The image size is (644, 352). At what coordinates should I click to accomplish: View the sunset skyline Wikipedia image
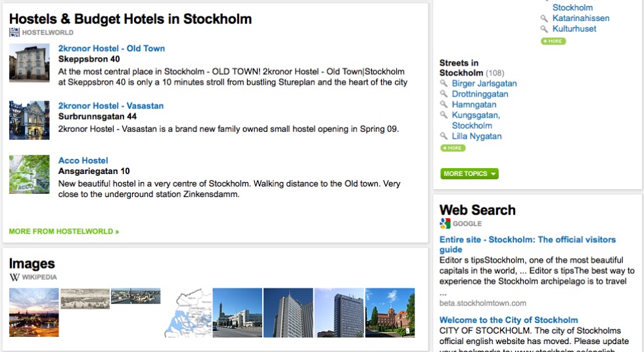click(x=34, y=313)
